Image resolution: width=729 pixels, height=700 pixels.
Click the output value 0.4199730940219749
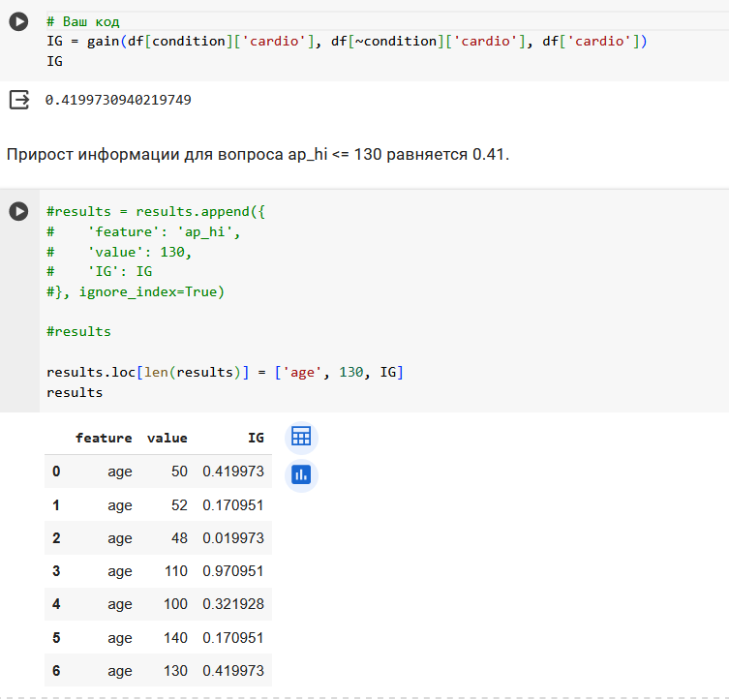[118, 100]
